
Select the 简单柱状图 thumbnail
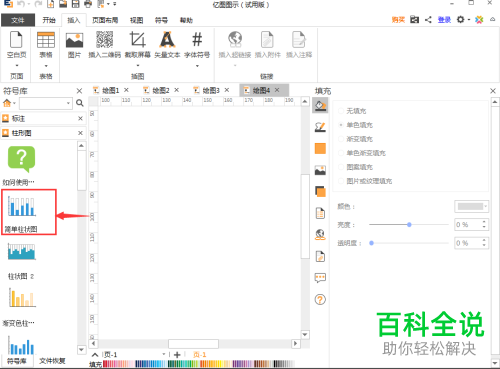click(x=22, y=207)
